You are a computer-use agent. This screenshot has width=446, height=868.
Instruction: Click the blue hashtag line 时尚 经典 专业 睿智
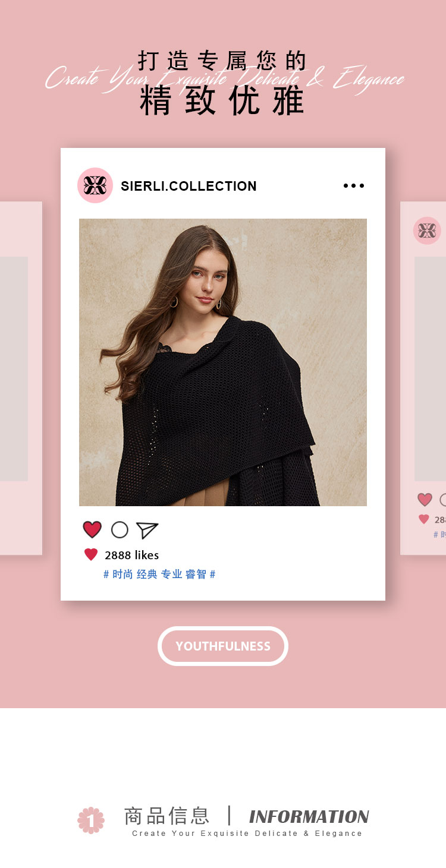(159, 575)
